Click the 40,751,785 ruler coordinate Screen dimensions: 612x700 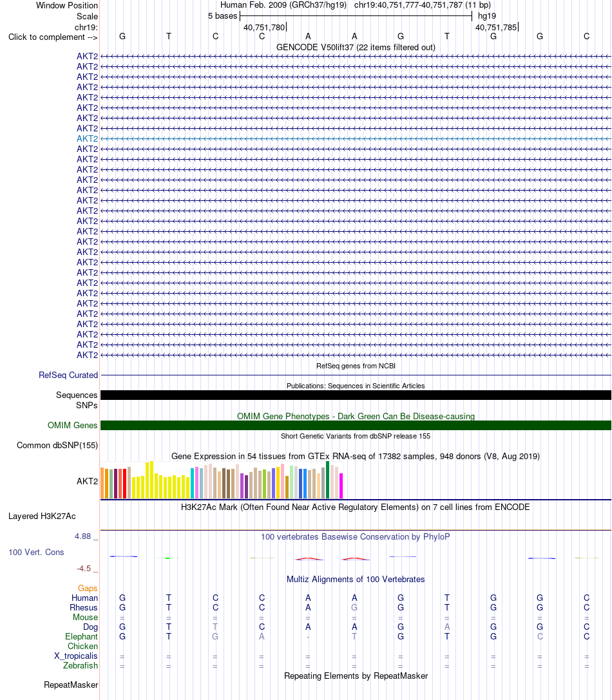coord(496,27)
